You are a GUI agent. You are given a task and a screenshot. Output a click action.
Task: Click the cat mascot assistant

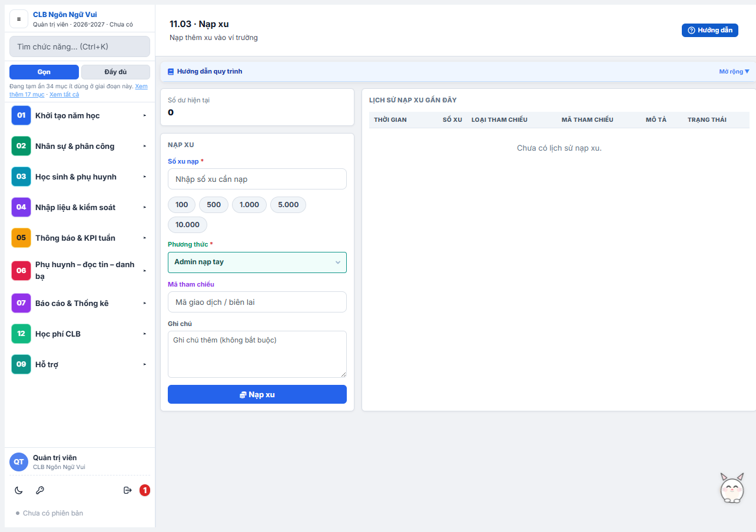(x=732, y=488)
